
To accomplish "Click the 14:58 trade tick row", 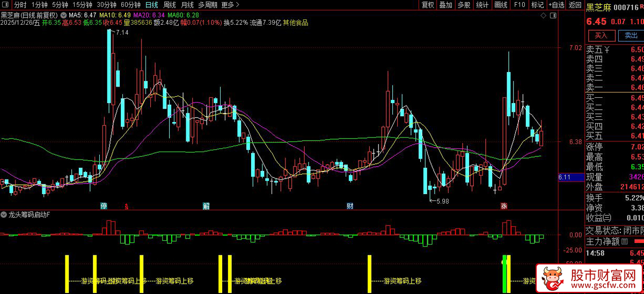I will pyautogui.click(x=614, y=253).
